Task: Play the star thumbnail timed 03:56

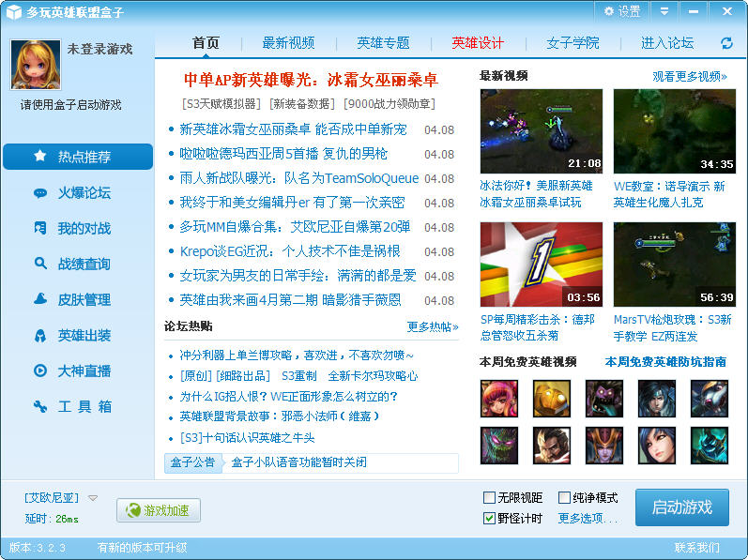Action: click(542, 264)
